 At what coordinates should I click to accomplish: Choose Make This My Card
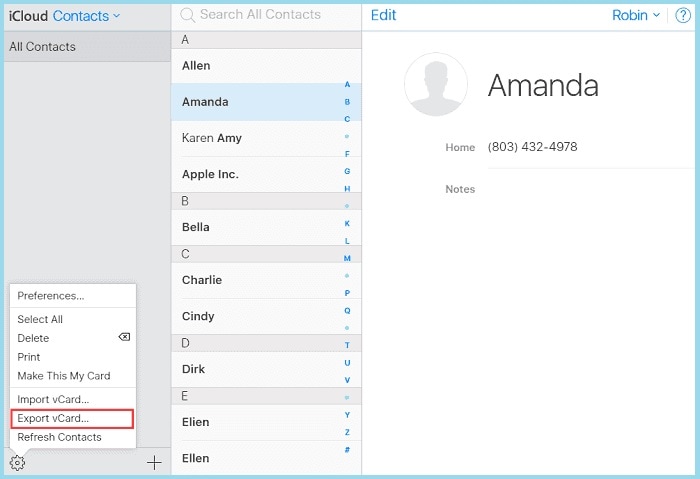pyautogui.click(x=73, y=376)
